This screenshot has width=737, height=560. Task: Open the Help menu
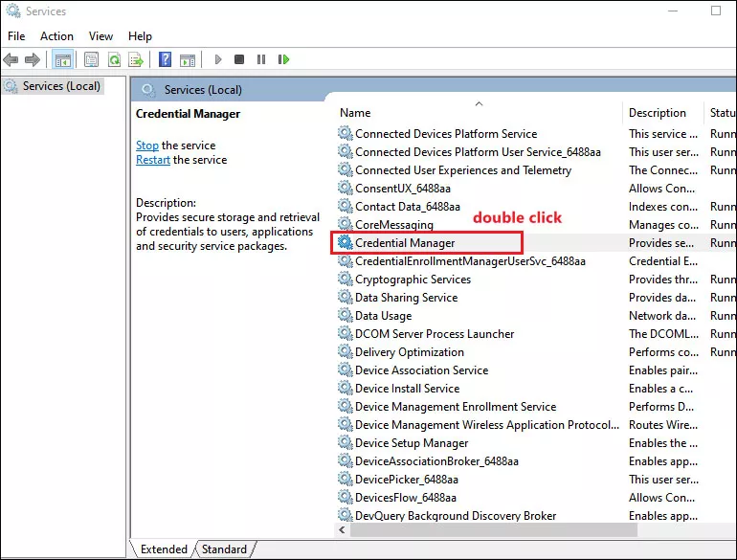[140, 36]
